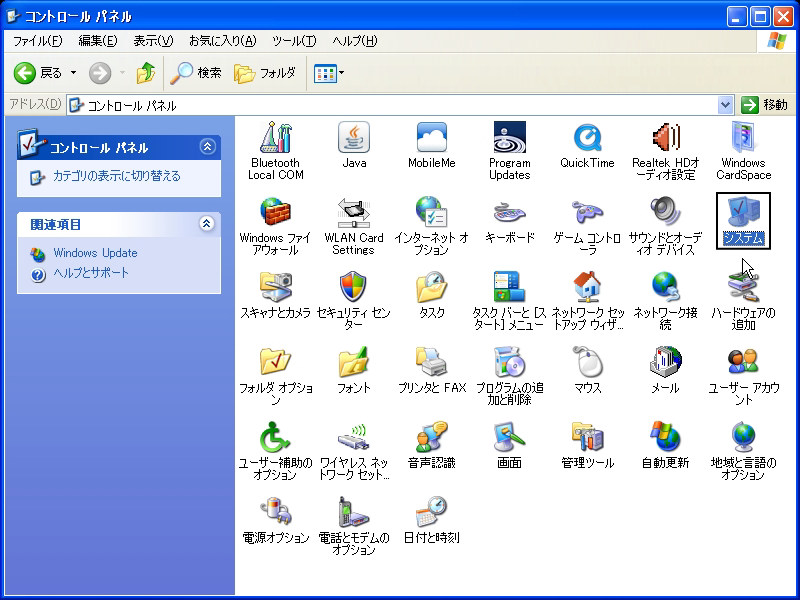
Task: Open 自動更新 icon
Action: [x=665, y=437]
